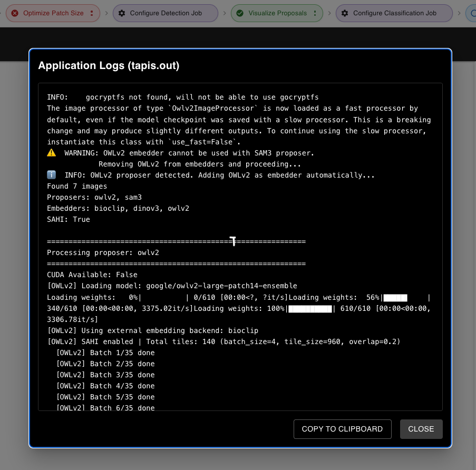Select the Optimize Patch Size step
Viewport: 476px width, 470px height.
[53, 13]
